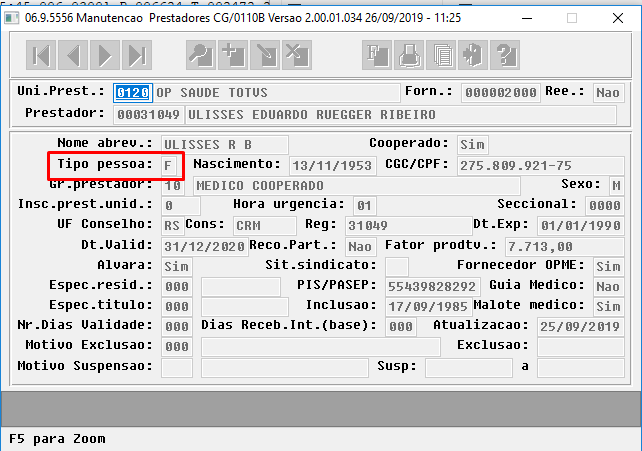The width and height of the screenshot is (642, 451).
Task: Click CGC/CPF field 275.809.921-75
Action: pos(540,166)
